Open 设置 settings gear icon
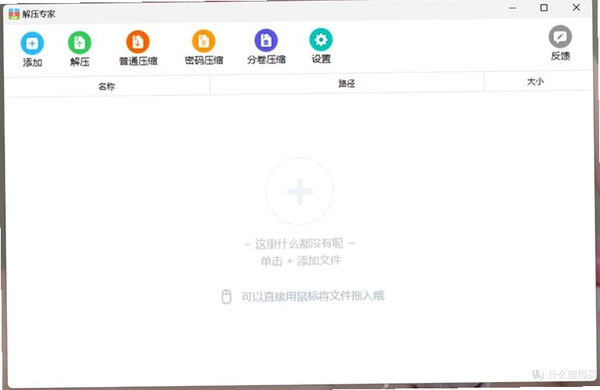 tap(321, 39)
